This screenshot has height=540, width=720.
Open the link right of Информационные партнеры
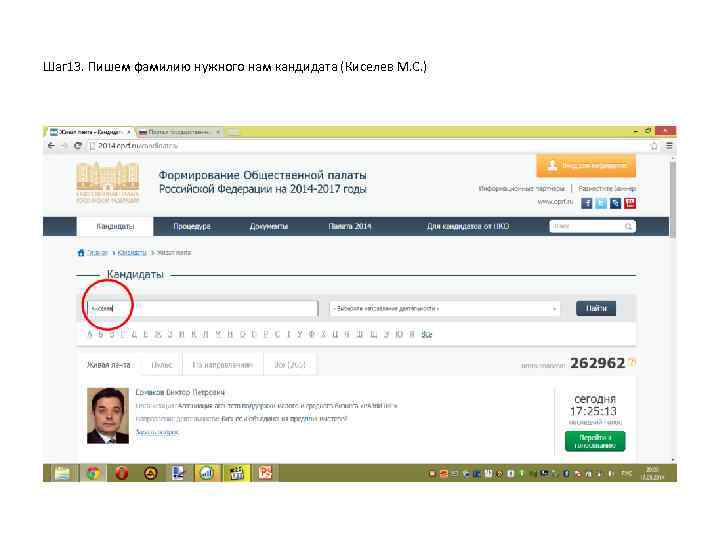607,189
